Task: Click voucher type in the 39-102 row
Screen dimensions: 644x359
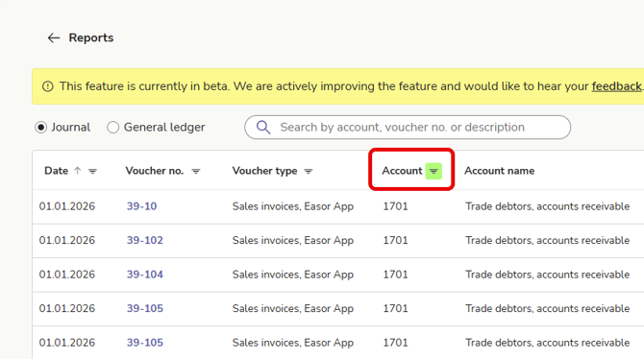Action: click(x=293, y=240)
